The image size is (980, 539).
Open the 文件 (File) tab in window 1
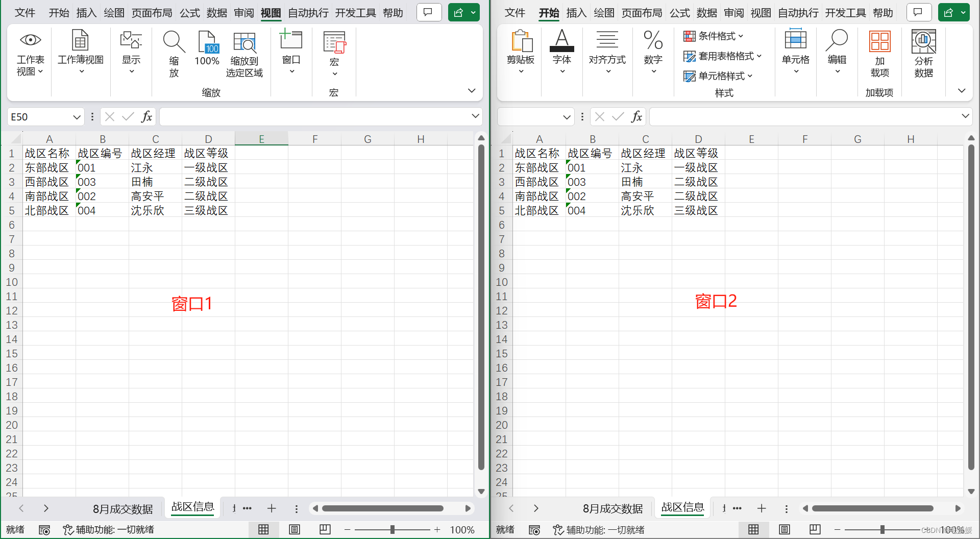(x=25, y=13)
